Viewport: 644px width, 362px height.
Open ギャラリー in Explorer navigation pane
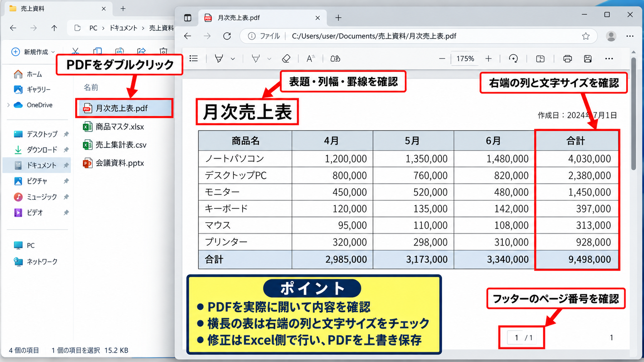(x=32, y=89)
